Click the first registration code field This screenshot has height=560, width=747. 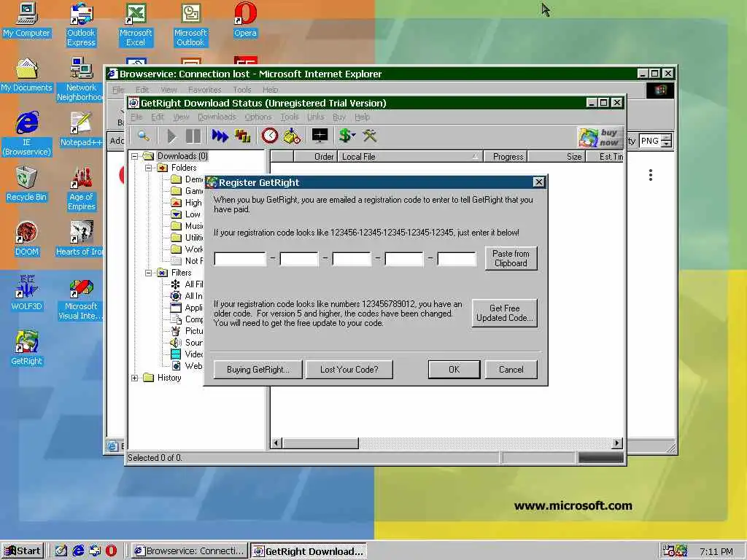pyautogui.click(x=239, y=259)
